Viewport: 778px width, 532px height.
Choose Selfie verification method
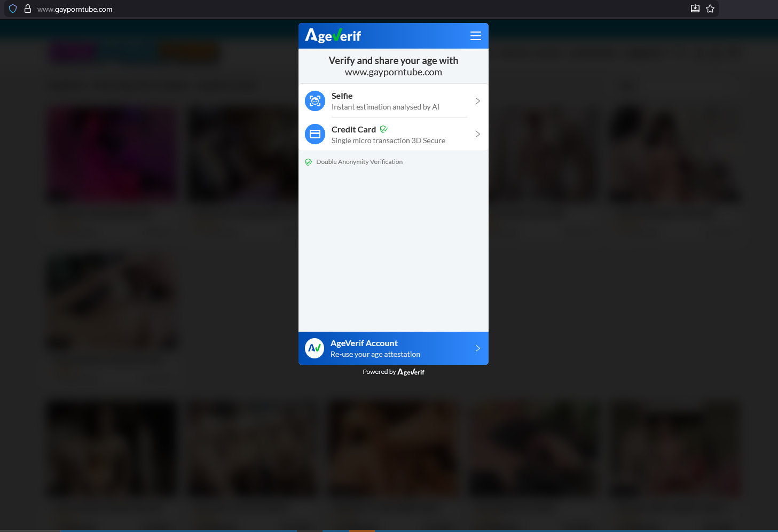pos(394,101)
